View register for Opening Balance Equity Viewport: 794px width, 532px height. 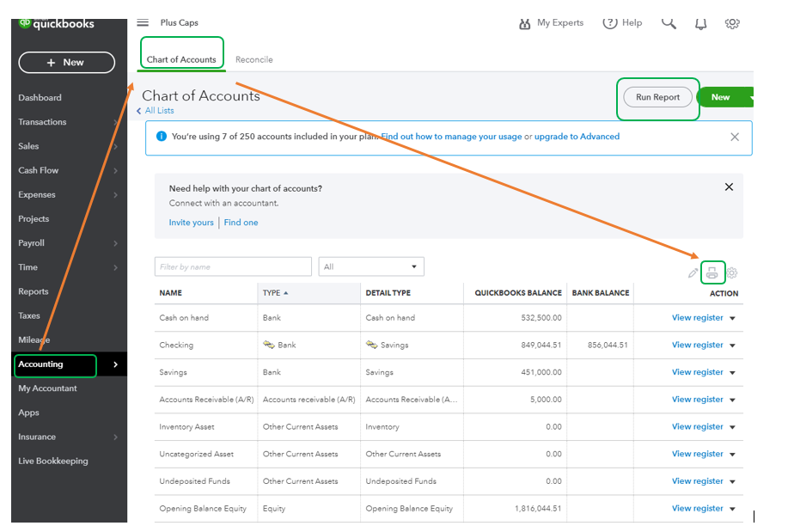coord(697,508)
